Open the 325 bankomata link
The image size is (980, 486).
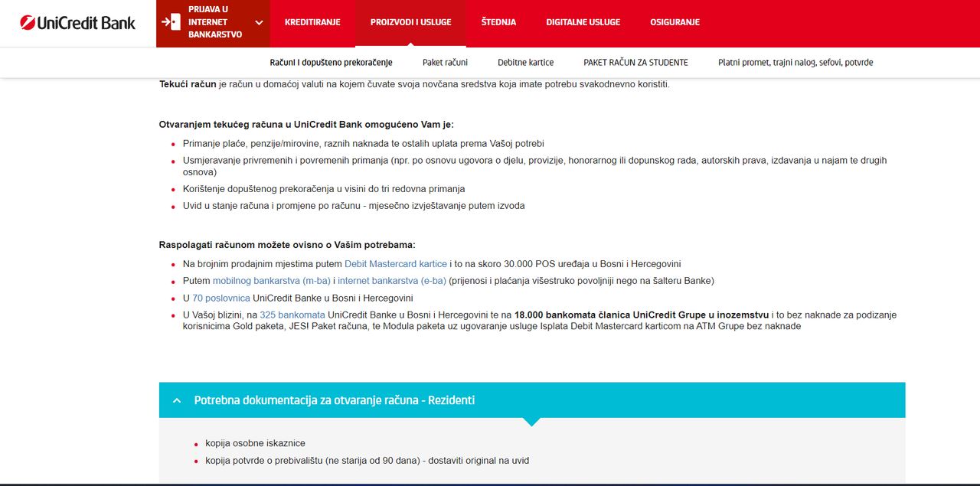click(292, 315)
